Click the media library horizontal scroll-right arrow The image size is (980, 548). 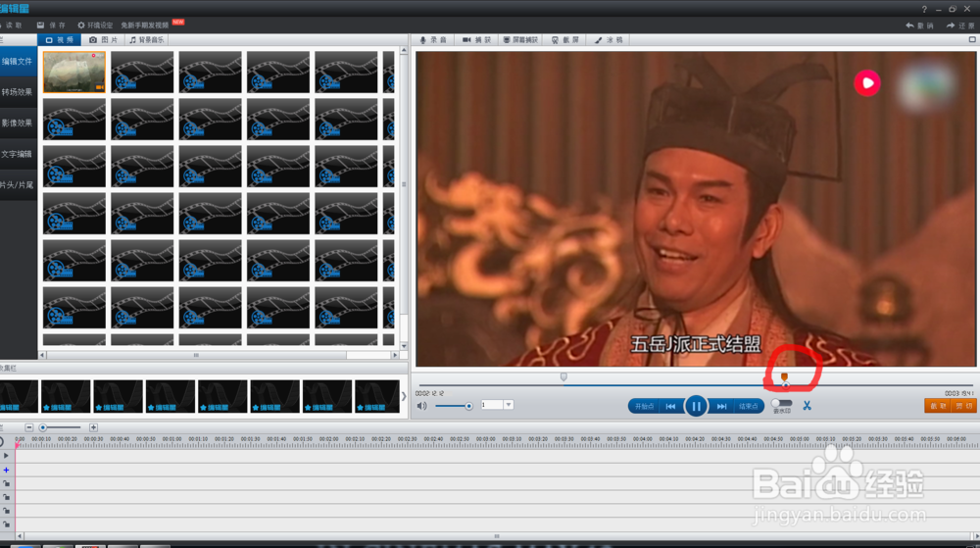[x=395, y=355]
